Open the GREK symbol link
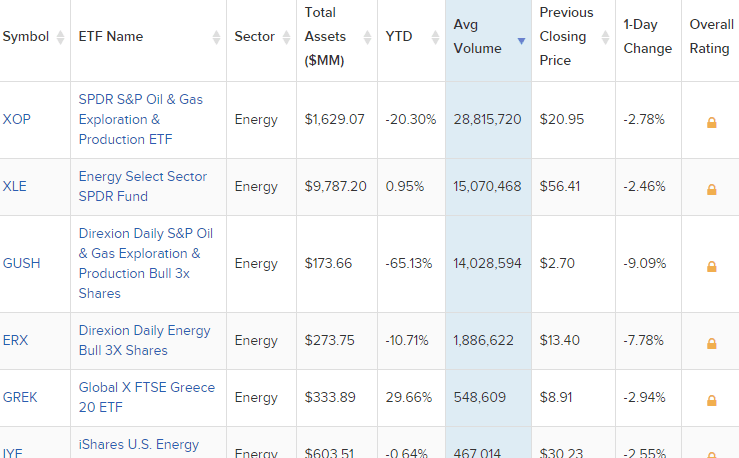The width and height of the screenshot is (739, 458). [x=20, y=397]
